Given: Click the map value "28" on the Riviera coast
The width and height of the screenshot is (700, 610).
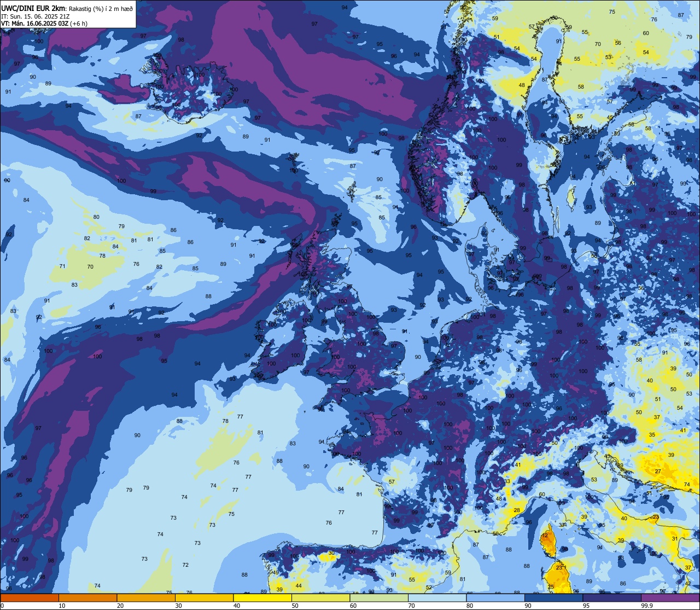Looking at the screenshot, I should point(517,510).
